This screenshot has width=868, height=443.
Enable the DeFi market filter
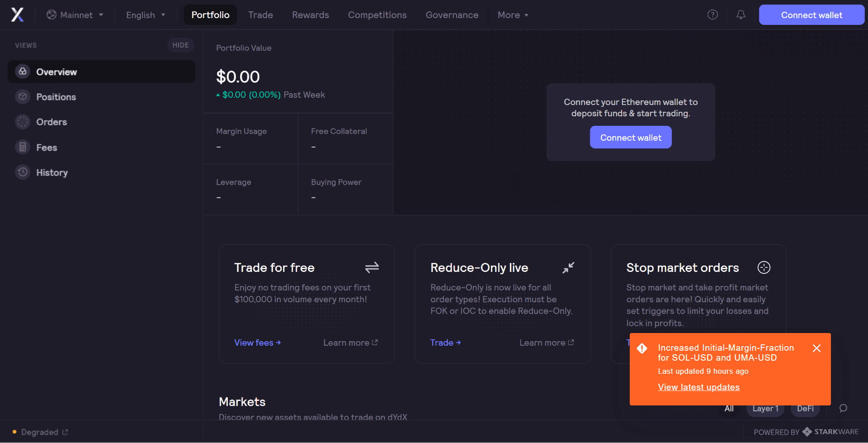point(805,408)
